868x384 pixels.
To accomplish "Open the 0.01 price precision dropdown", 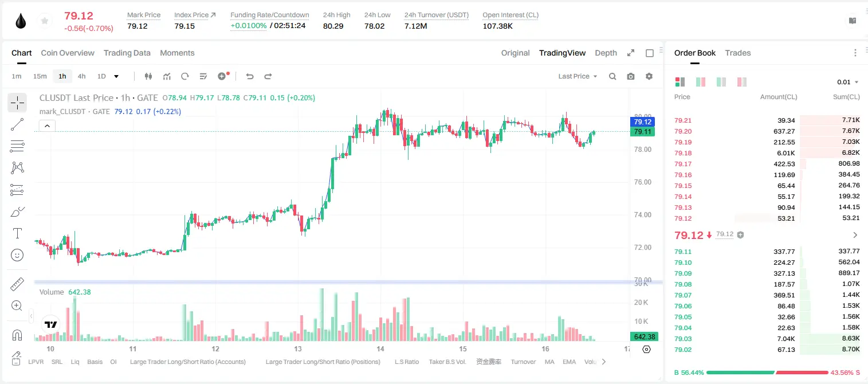I will tap(847, 82).
